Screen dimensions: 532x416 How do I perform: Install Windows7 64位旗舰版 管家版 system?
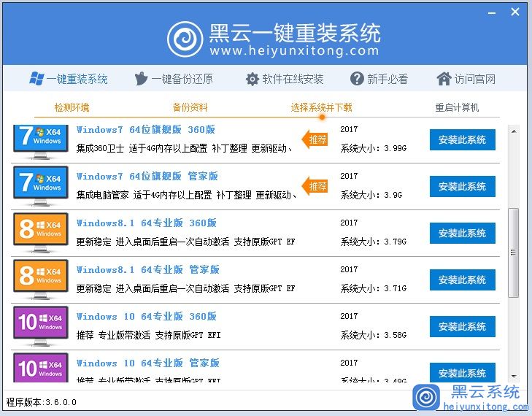[463, 186]
